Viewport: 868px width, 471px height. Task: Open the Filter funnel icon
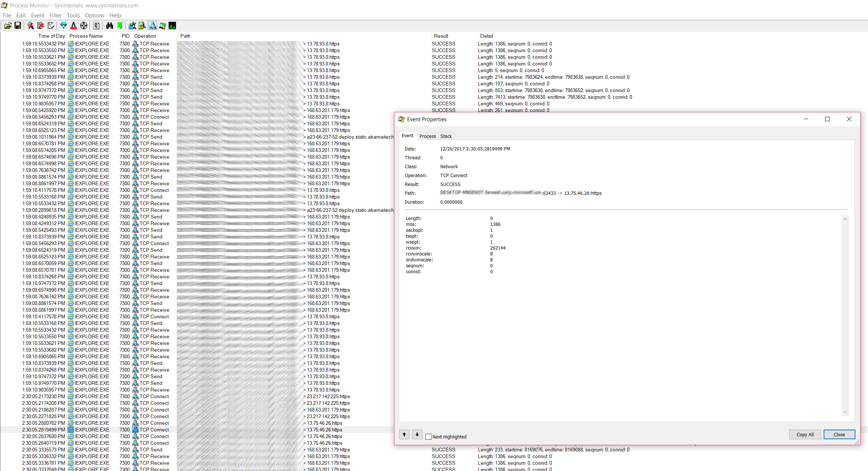pyautogui.click(x=64, y=26)
